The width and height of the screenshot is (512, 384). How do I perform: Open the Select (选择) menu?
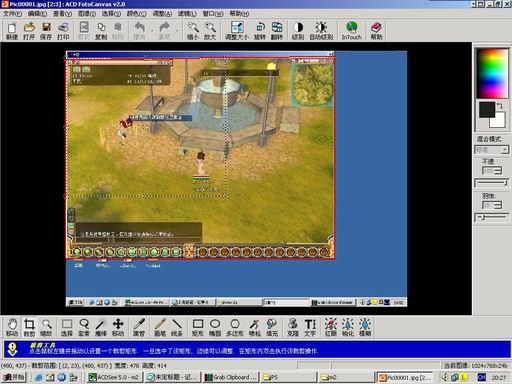[x=111, y=14]
